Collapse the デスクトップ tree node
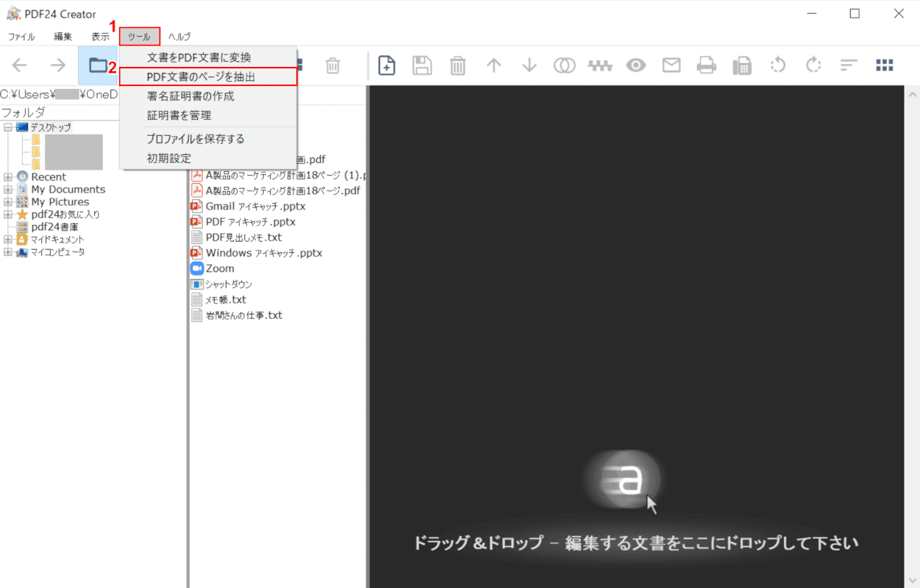Image resolution: width=920 pixels, height=588 pixels. tap(8, 127)
